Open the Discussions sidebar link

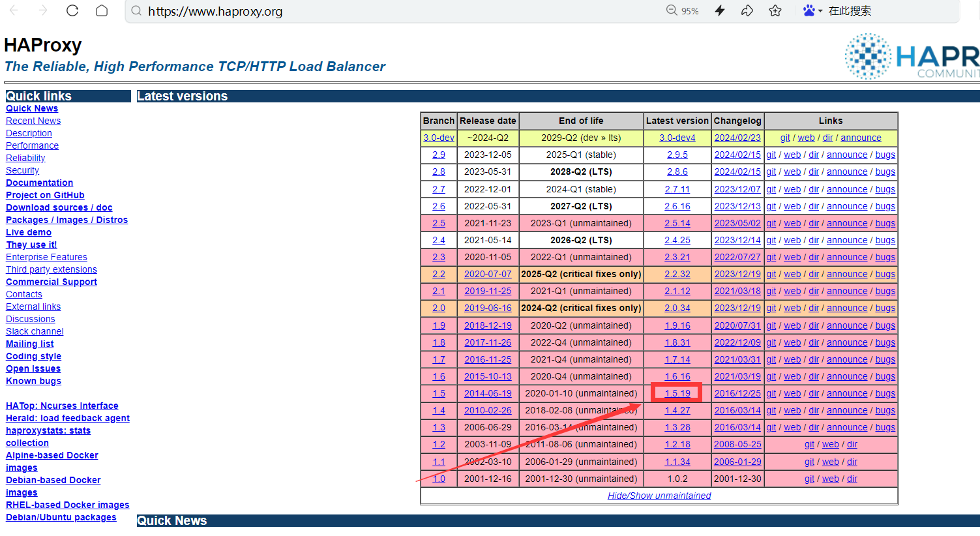31,319
